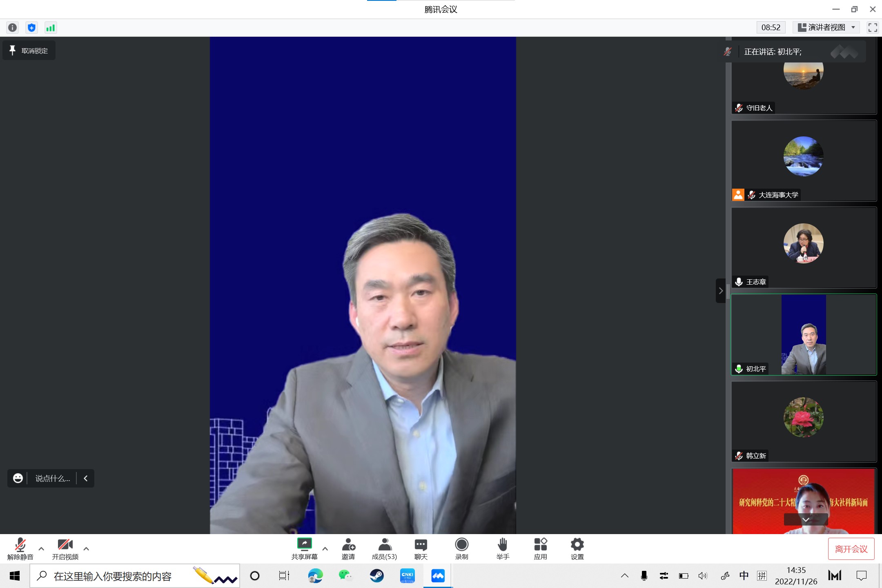882x588 pixels.
Task: Check the green network signal icon
Action: pyautogui.click(x=50, y=27)
